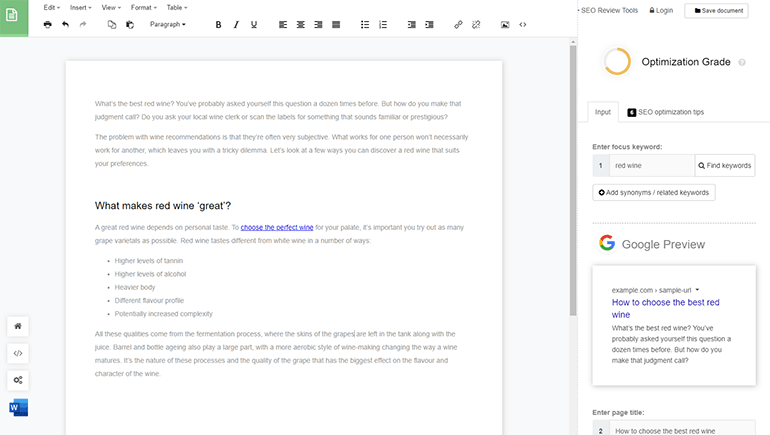Open the settings gears in left sidebar
This screenshot has height=435, width=770.
(x=18, y=380)
